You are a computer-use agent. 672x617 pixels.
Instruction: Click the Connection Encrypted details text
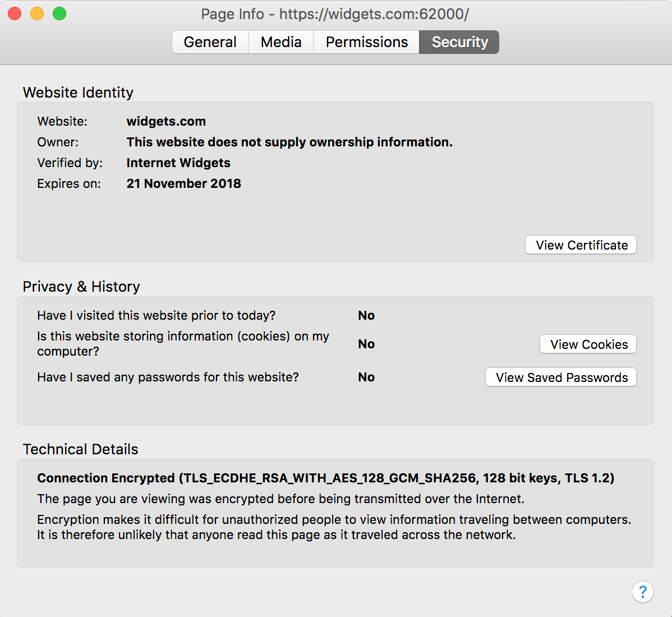click(325, 478)
